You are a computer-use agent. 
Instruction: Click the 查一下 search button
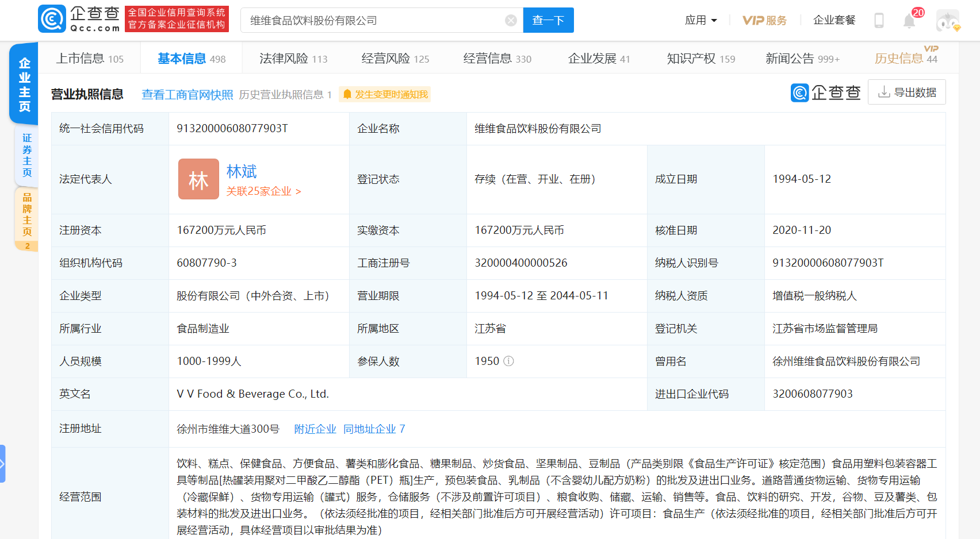click(x=548, y=20)
